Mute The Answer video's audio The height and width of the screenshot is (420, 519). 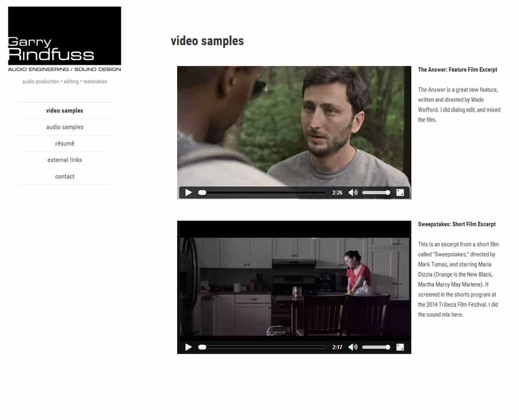(x=353, y=192)
